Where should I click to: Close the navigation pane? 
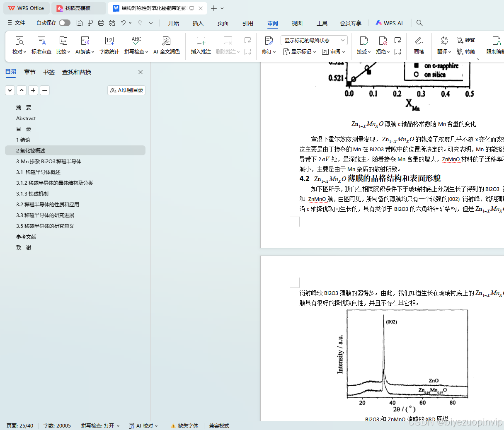[x=141, y=72]
